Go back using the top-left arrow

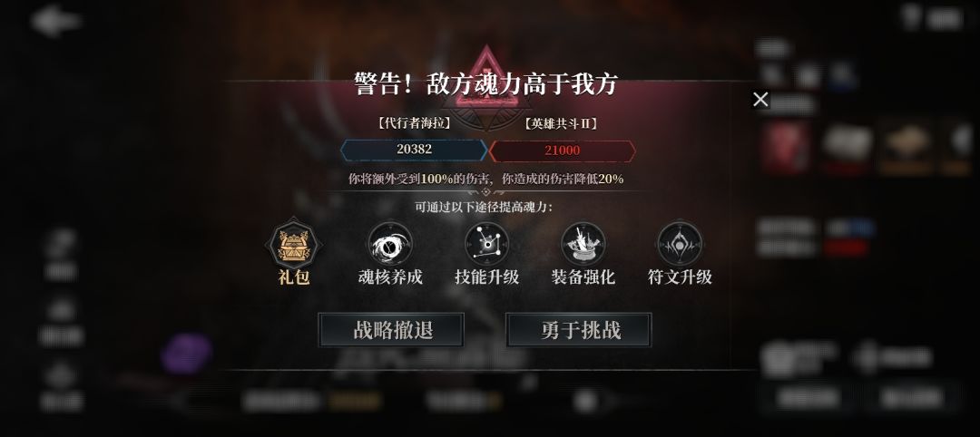[x=55, y=21]
